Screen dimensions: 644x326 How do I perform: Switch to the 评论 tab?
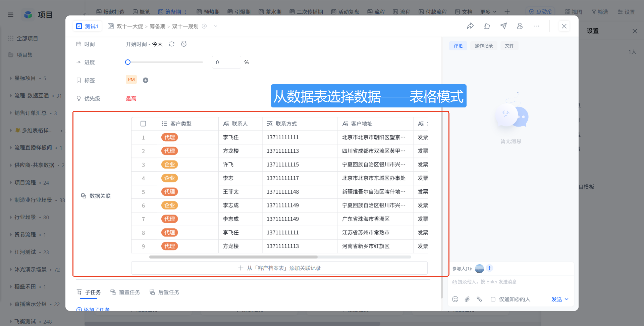point(458,46)
